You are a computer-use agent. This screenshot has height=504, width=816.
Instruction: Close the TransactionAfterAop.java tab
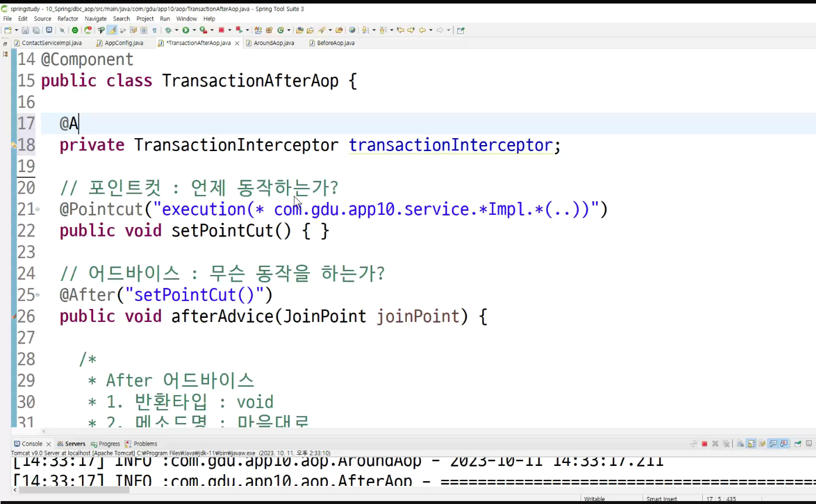pos(237,43)
